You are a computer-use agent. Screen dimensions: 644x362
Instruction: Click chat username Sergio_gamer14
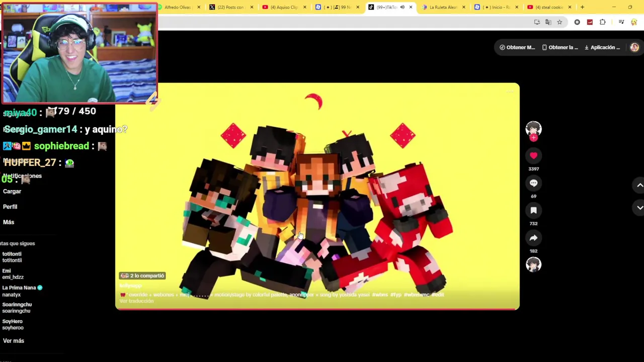(41, 129)
